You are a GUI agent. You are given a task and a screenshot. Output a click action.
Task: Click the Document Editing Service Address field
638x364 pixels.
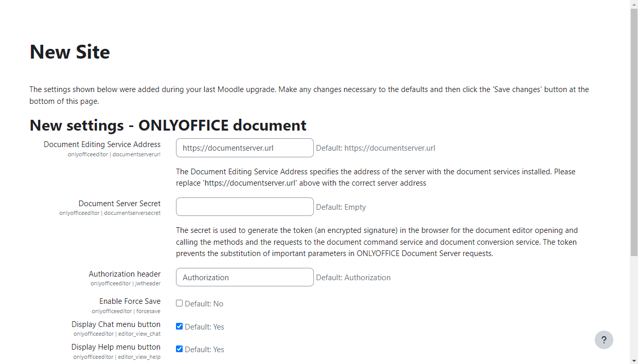[244, 148]
